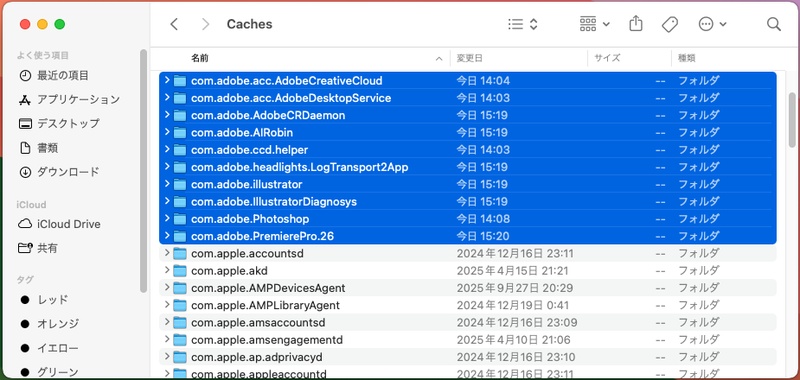The width and height of the screenshot is (800, 380).
Task: Expand com.adobe.AIRobin folder
Action: [167, 132]
